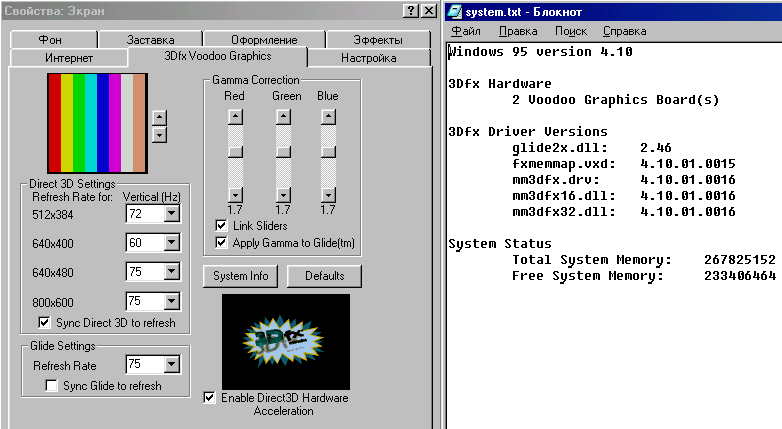
Task: Click the mm3dfx16.dll line in Notepad
Action: (x=623, y=196)
